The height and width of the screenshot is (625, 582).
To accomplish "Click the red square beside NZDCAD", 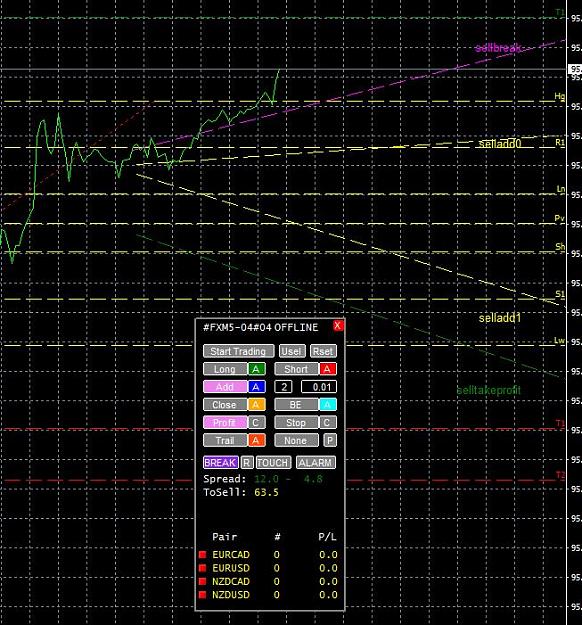I will tap(203, 581).
